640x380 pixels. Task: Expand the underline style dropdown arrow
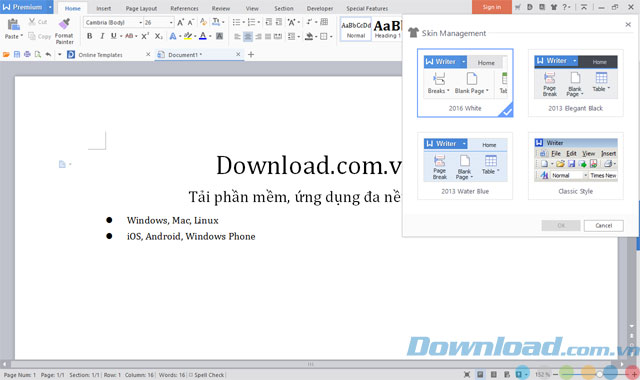coord(121,36)
